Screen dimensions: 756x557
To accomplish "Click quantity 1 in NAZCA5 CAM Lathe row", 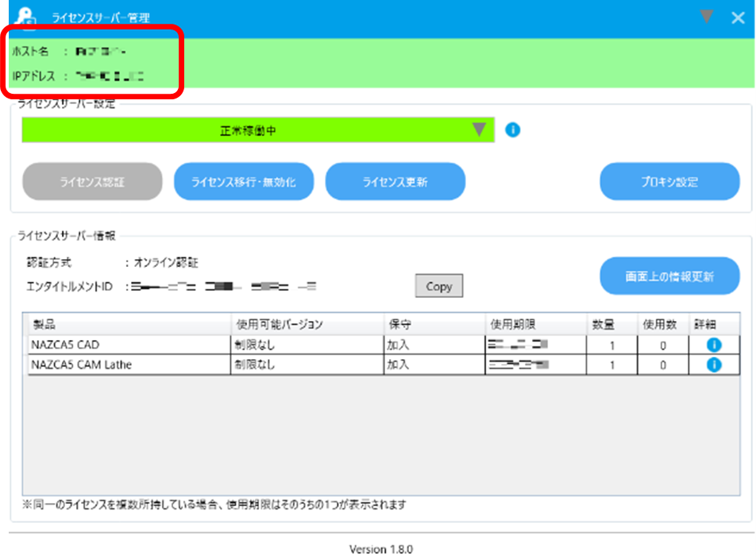I will pyautogui.click(x=611, y=365).
